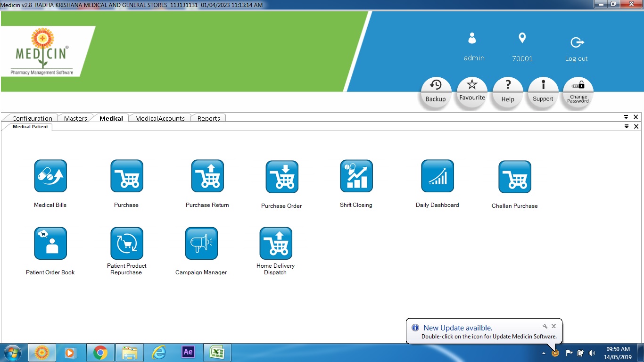This screenshot has height=362, width=644.
Task: Expand the main tab list dropdown arrow
Action: click(x=626, y=117)
